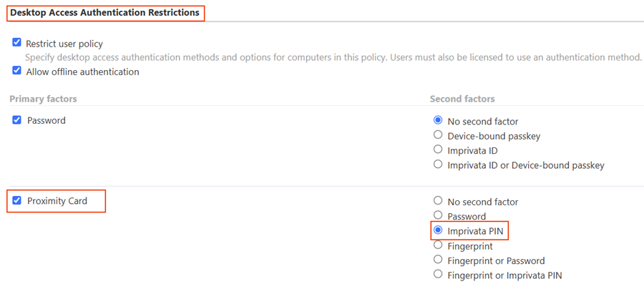Select Fingerprint or Password radio option
Image resolution: width=644 pixels, height=284 pixels.
(438, 260)
